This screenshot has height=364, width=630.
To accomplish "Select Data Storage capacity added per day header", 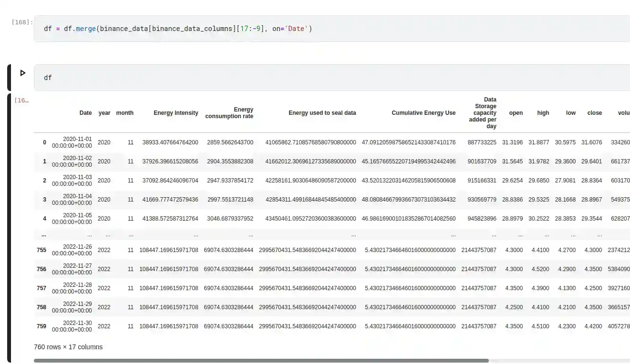I will tap(485, 113).
